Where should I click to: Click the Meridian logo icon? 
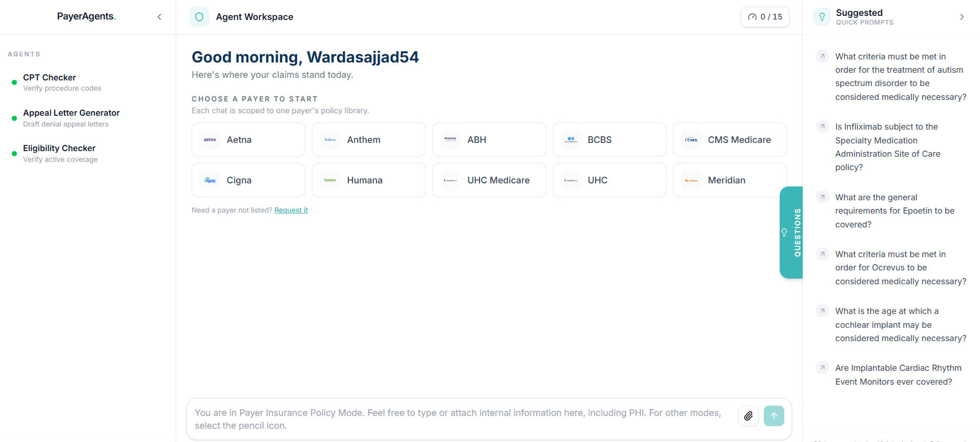692,180
